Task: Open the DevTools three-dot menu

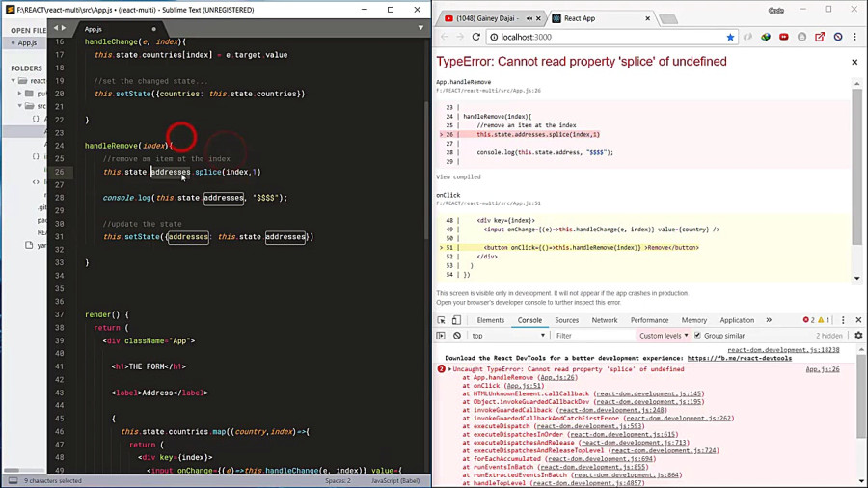Action: point(843,320)
